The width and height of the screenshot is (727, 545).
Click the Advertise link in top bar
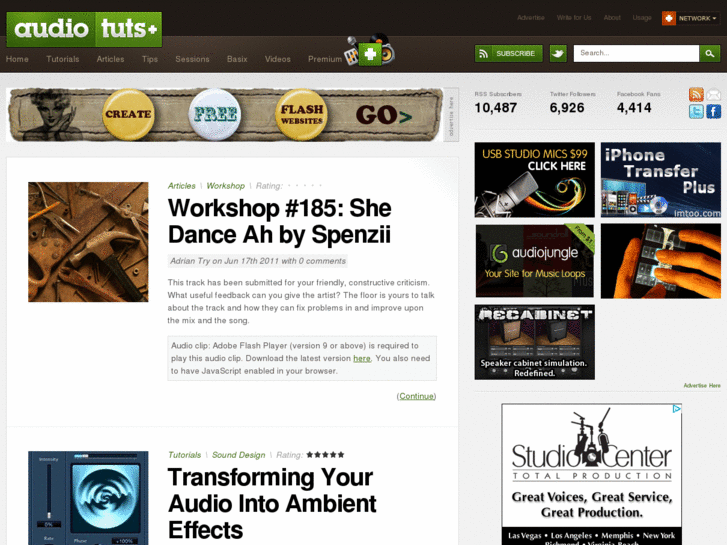coord(531,18)
